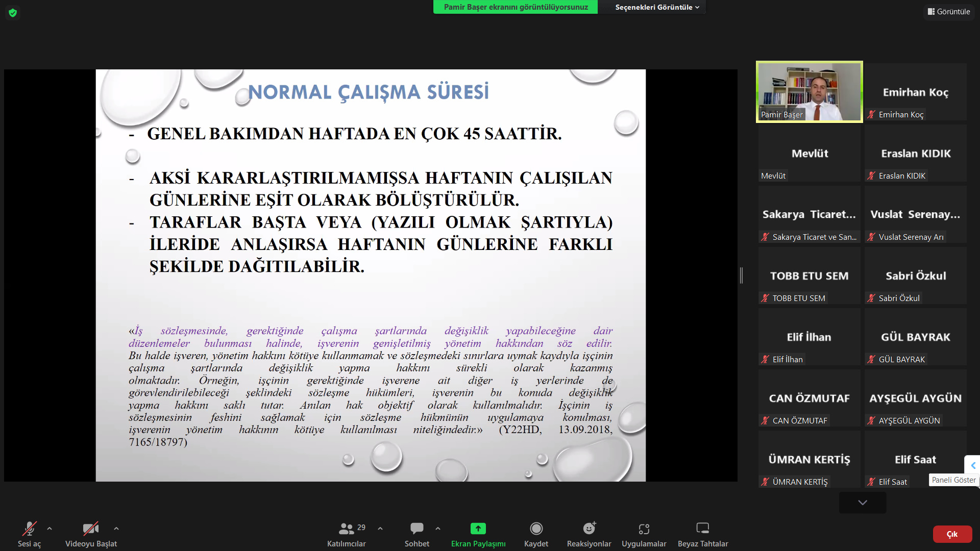Expand video options arrow next to Videoyu Başlat
The width and height of the screenshot is (980, 551).
click(116, 529)
